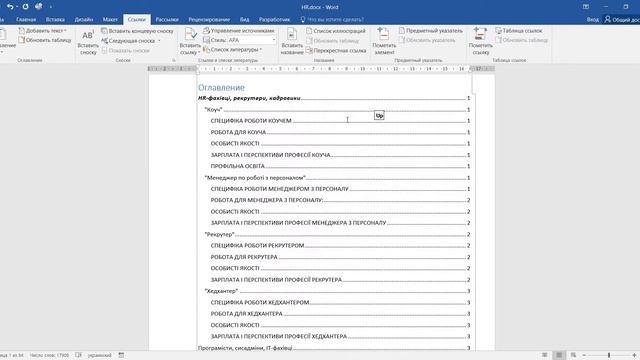Open Управление источниками

pyautogui.click(x=239, y=31)
